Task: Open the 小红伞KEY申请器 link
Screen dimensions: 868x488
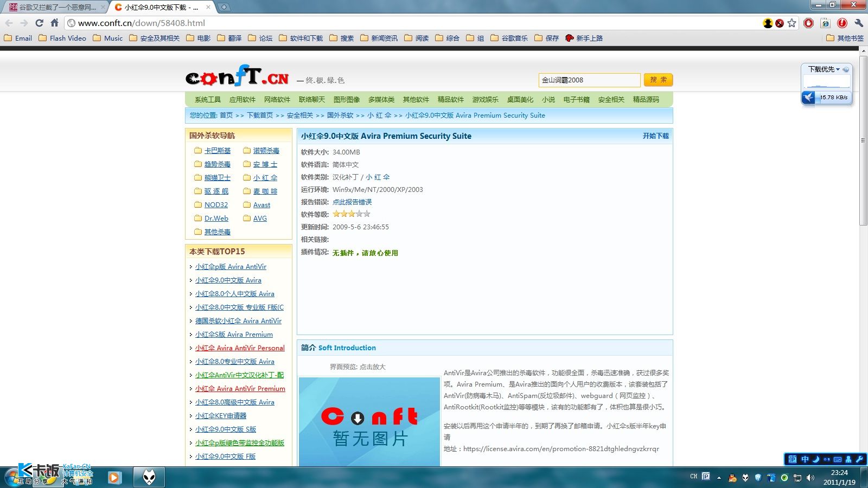Action: pyautogui.click(x=221, y=415)
